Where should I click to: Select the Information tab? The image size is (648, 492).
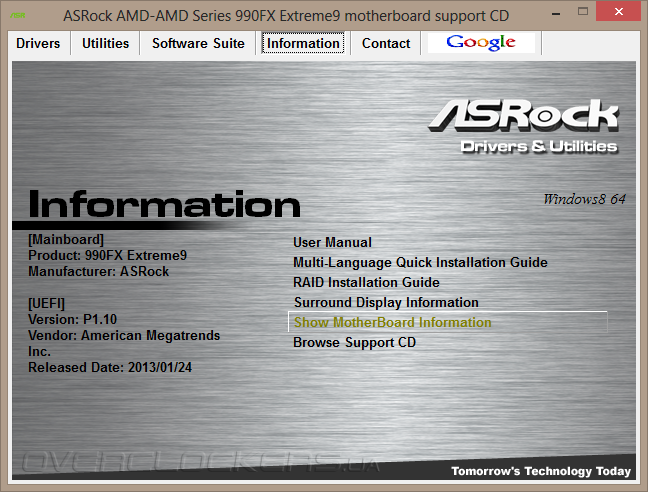click(x=303, y=43)
